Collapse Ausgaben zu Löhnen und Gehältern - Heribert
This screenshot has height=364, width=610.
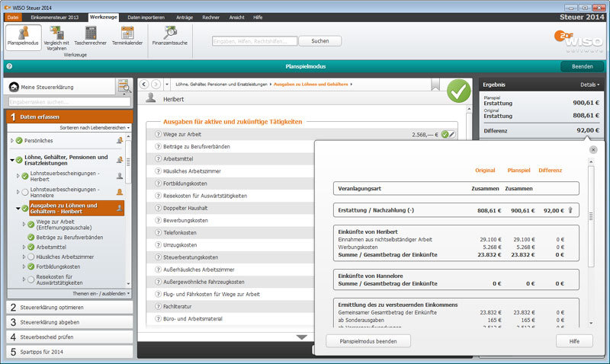click(18, 209)
